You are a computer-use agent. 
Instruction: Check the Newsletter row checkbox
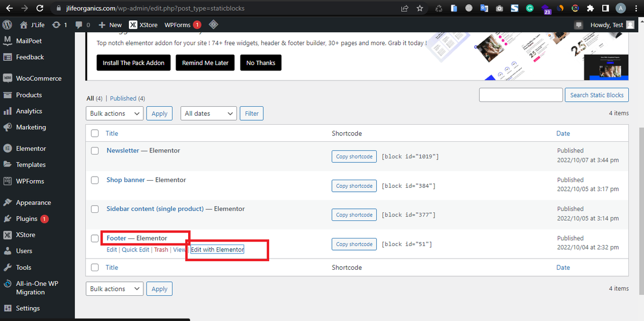pyautogui.click(x=95, y=150)
